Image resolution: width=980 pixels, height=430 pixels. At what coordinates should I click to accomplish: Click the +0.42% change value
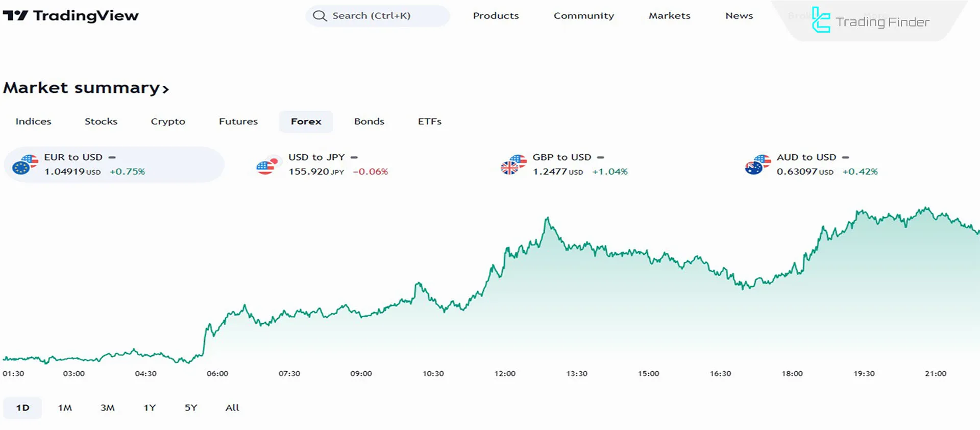coord(860,172)
